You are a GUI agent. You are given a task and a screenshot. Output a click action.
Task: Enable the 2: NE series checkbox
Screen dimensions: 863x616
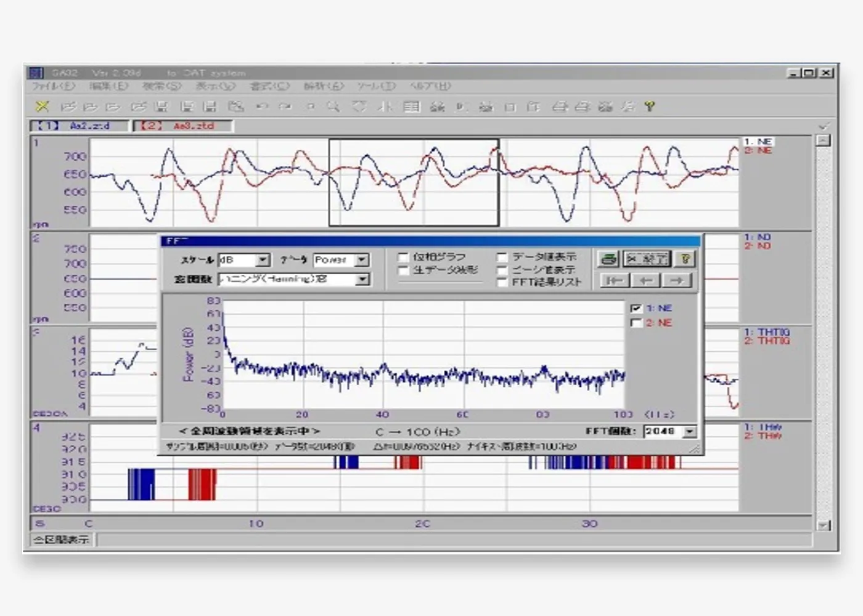click(x=637, y=323)
